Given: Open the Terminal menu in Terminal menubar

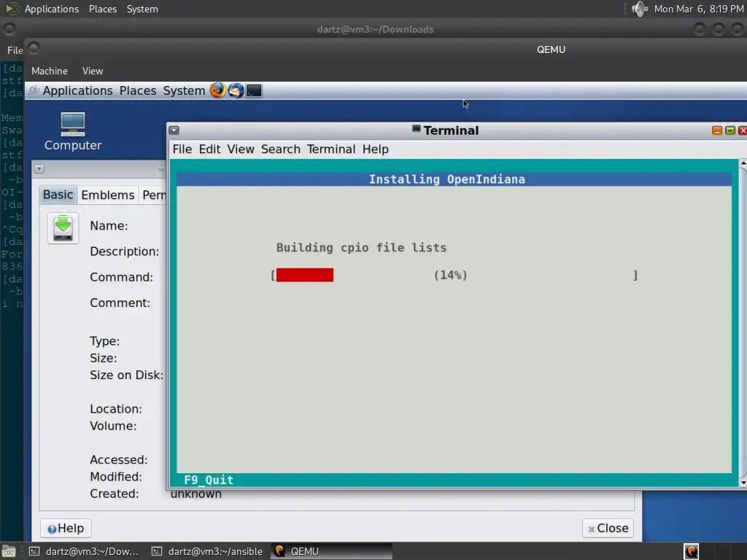Looking at the screenshot, I should point(331,149).
